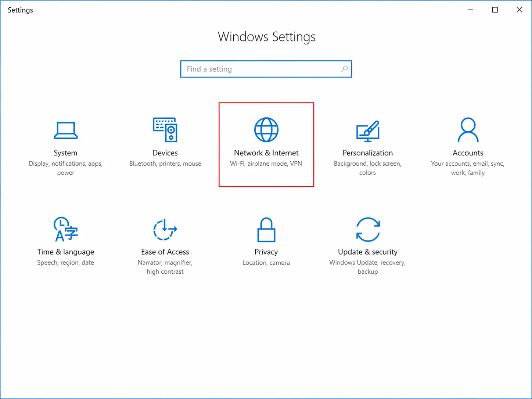Viewport: 532px width, 399px height.
Task: Focus the Find a setting search field
Action: click(266, 69)
